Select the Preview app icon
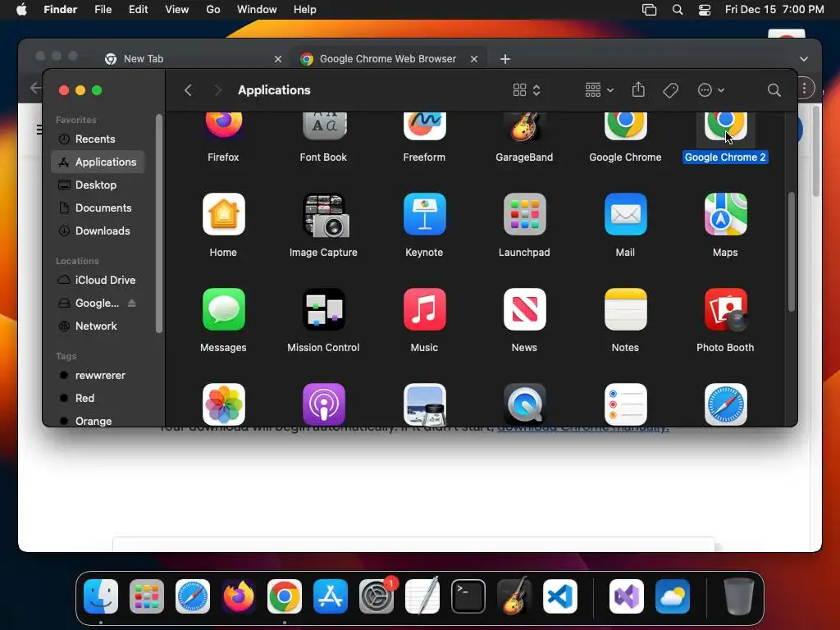Image resolution: width=840 pixels, height=630 pixels. [424, 404]
